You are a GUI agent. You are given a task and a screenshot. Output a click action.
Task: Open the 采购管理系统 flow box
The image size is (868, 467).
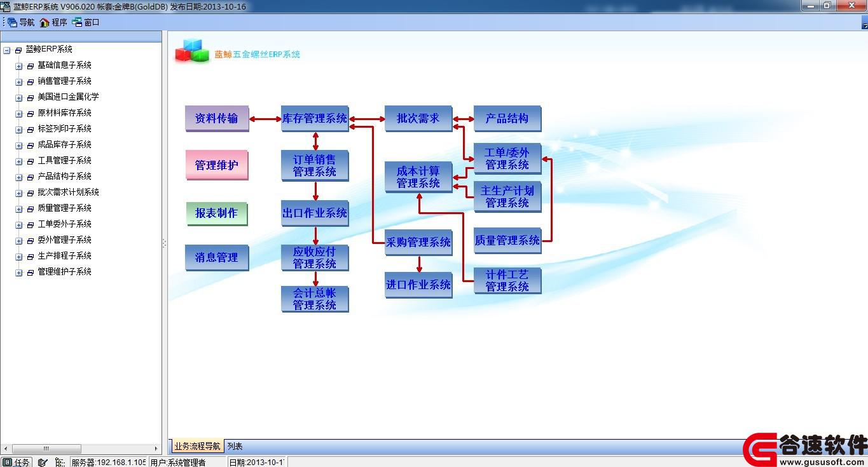coord(418,243)
